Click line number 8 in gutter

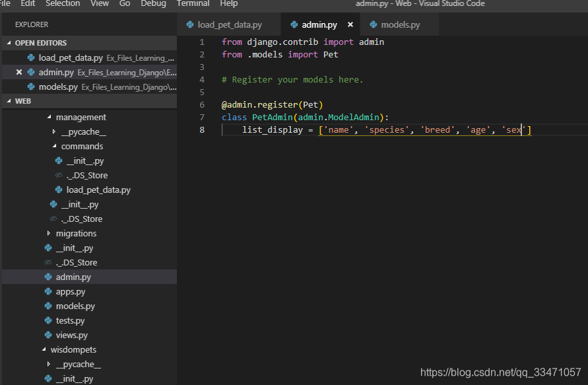(202, 130)
